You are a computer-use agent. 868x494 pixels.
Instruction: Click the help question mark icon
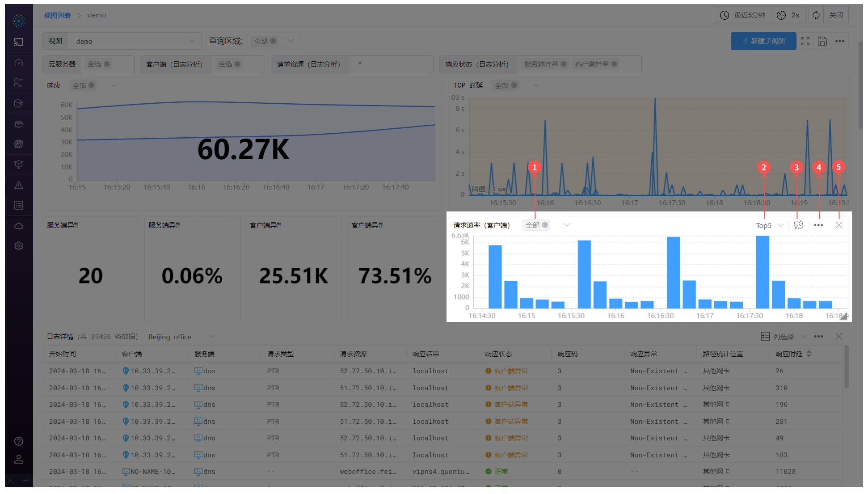[x=19, y=441]
